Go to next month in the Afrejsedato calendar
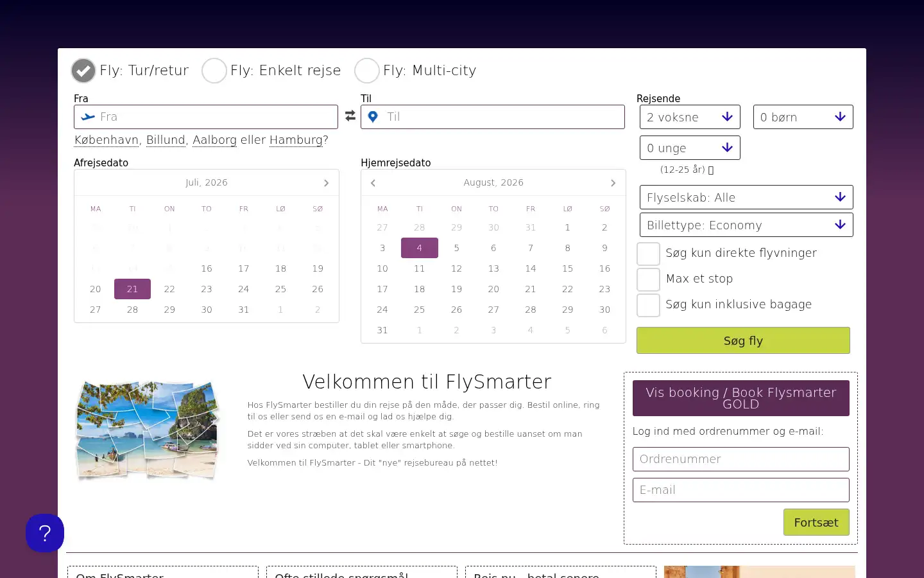The height and width of the screenshot is (578, 924). coord(326,183)
